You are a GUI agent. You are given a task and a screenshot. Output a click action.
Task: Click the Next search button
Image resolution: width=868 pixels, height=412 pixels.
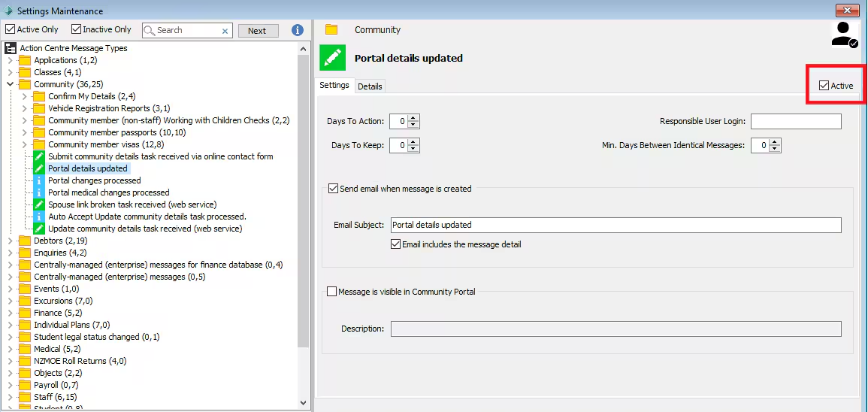coord(257,31)
